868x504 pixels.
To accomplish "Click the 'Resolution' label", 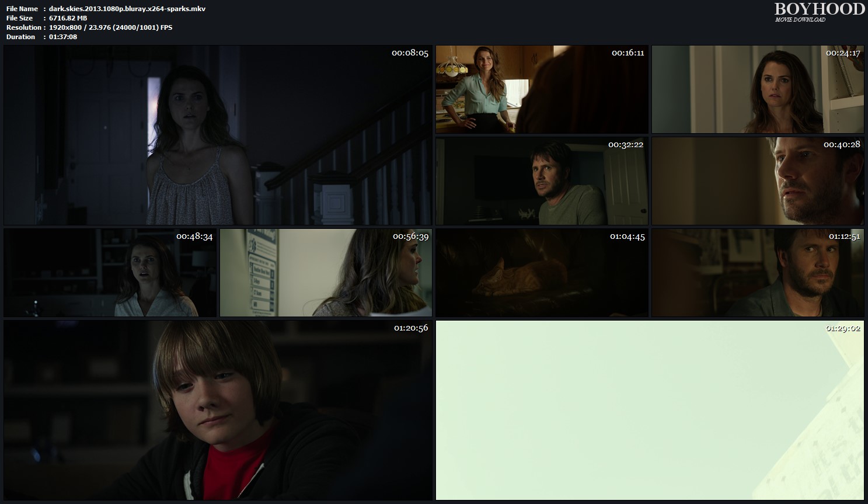I will (24, 27).
